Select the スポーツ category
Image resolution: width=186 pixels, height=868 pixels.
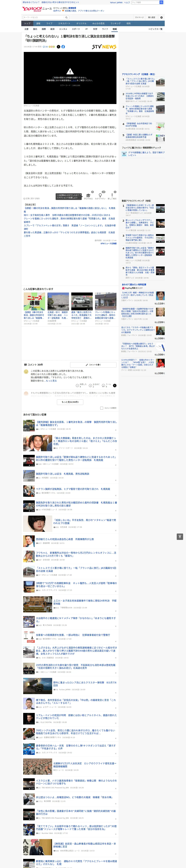[x=76, y=29]
